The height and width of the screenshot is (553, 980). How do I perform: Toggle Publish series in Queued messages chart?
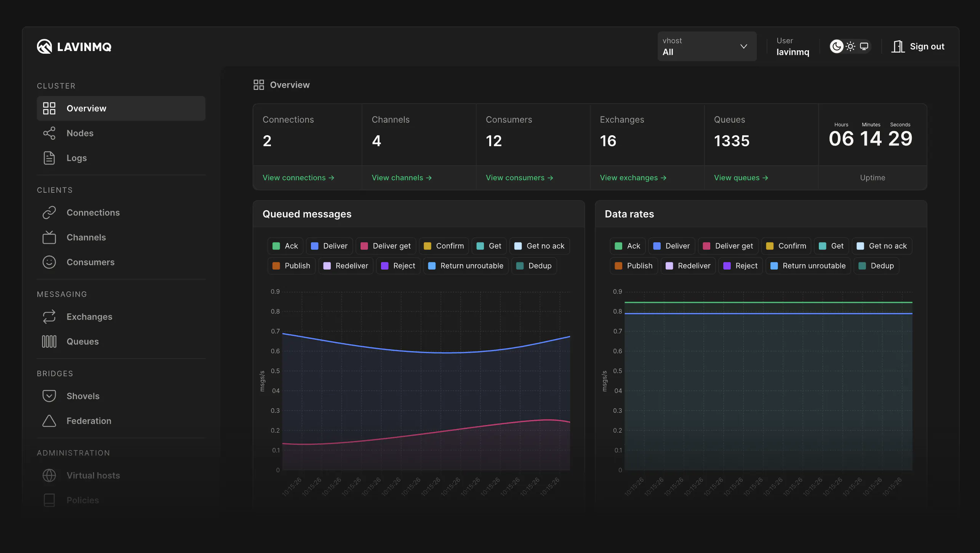[x=291, y=265]
